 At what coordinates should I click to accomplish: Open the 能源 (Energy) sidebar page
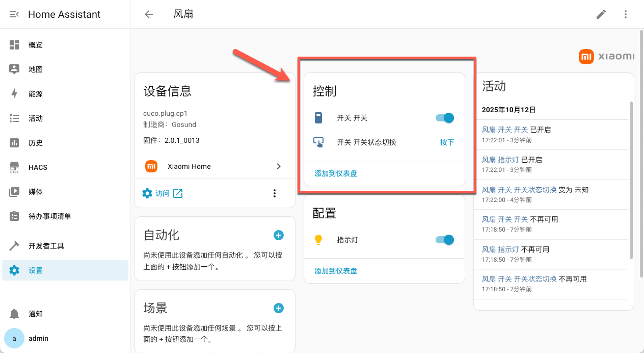[x=36, y=94]
